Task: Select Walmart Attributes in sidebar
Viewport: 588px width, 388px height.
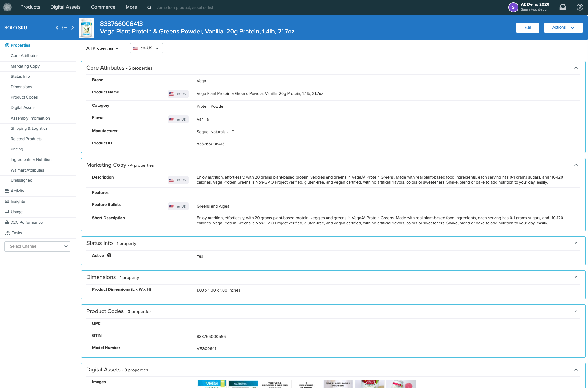Action: [27, 170]
